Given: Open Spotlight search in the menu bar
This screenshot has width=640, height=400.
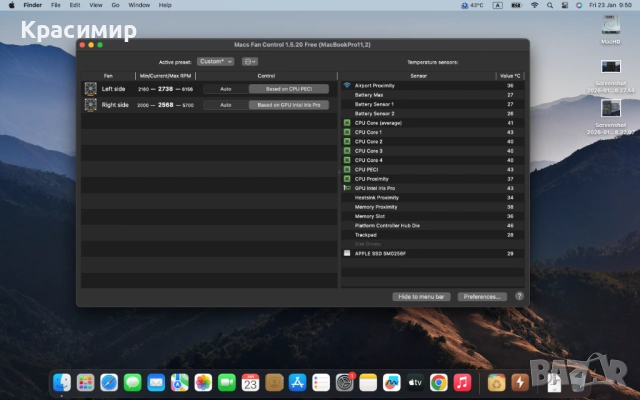Looking at the screenshot, I should coord(550,5).
